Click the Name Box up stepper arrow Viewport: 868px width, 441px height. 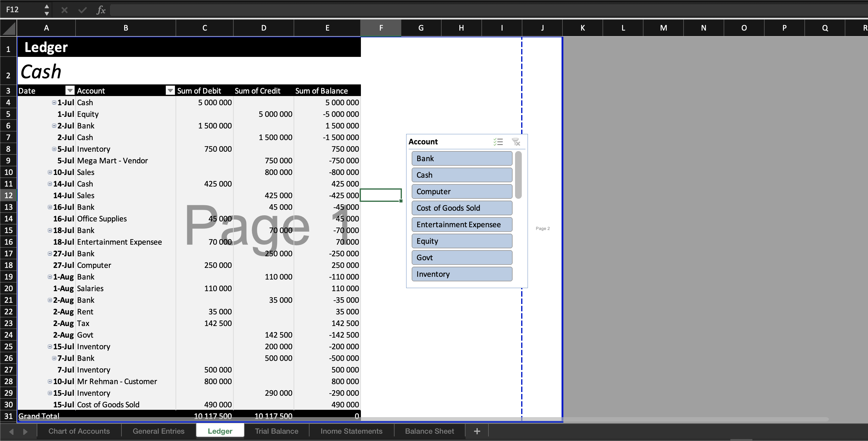46,6
